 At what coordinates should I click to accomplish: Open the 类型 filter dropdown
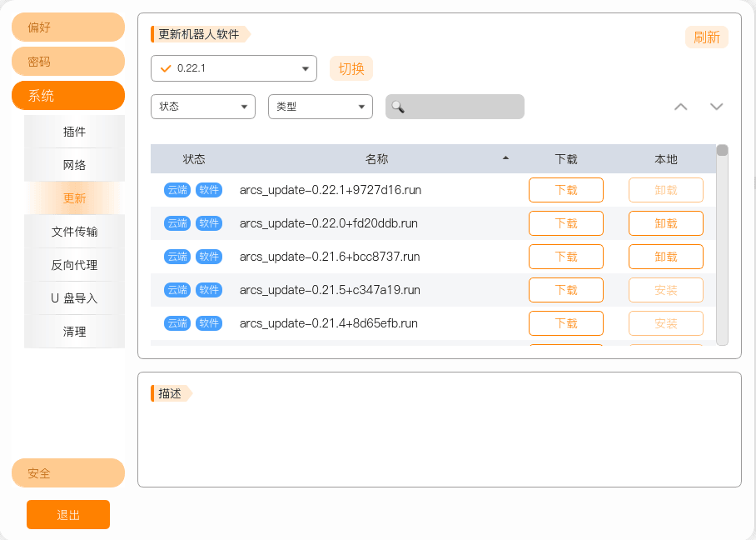click(x=321, y=107)
